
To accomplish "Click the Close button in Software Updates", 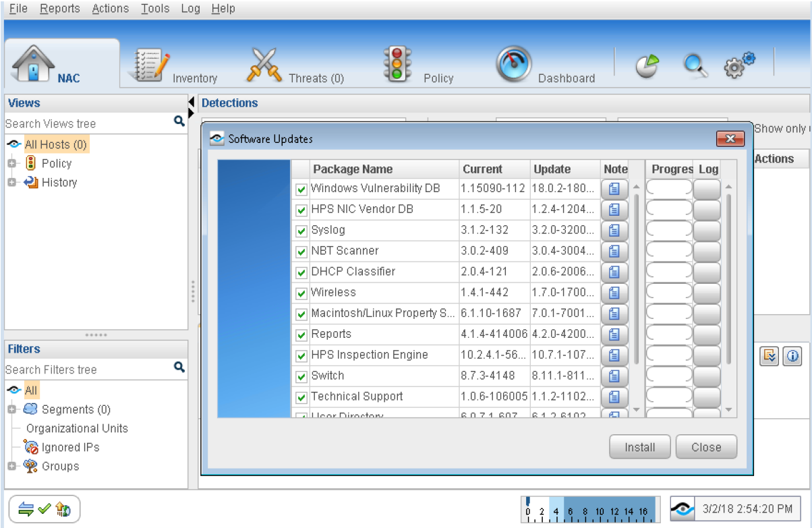I will [706, 447].
